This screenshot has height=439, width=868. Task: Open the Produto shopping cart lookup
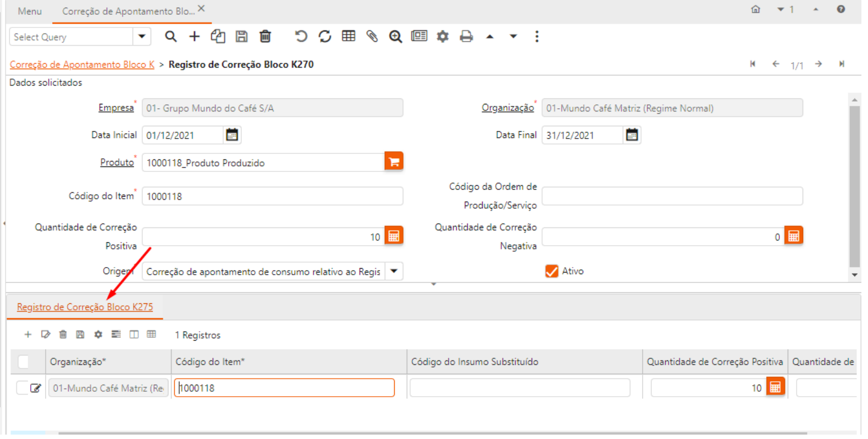point(394,162)
